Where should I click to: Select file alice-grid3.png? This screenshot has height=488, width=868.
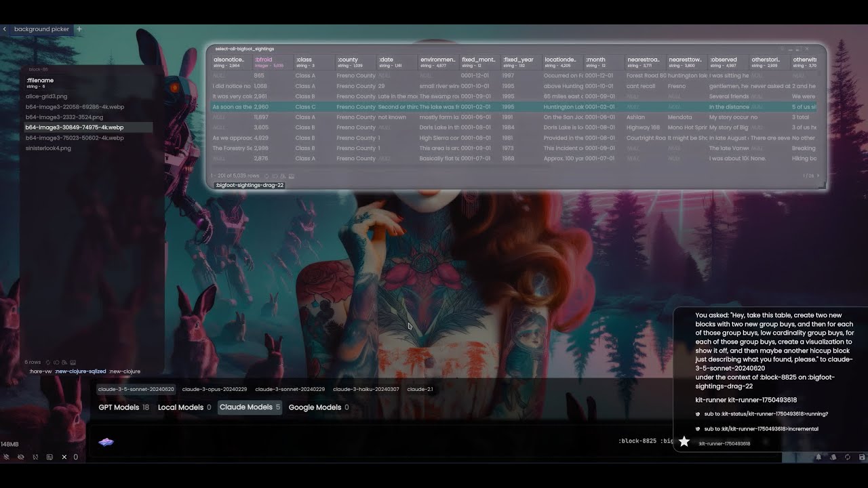pos(46,96)
